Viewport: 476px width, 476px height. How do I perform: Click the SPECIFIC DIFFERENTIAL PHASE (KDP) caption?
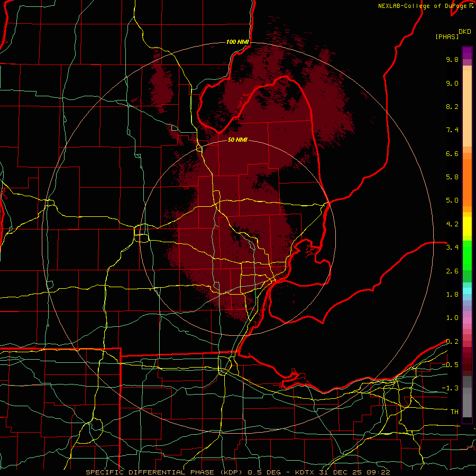(165, 472)
